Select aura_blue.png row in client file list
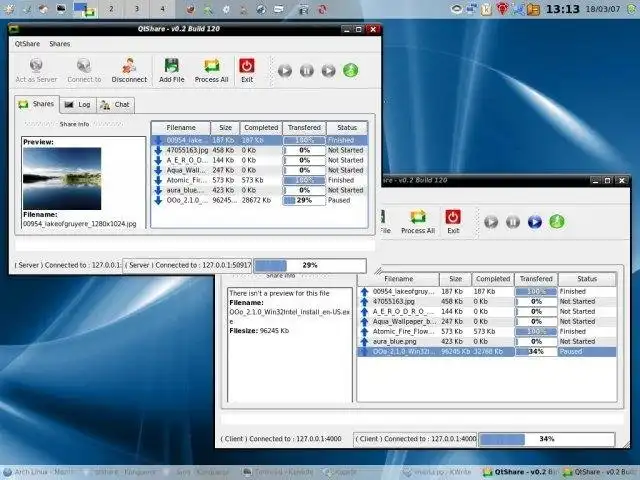Viewport: 640px width, 480px height. click(x=396, y=341)
